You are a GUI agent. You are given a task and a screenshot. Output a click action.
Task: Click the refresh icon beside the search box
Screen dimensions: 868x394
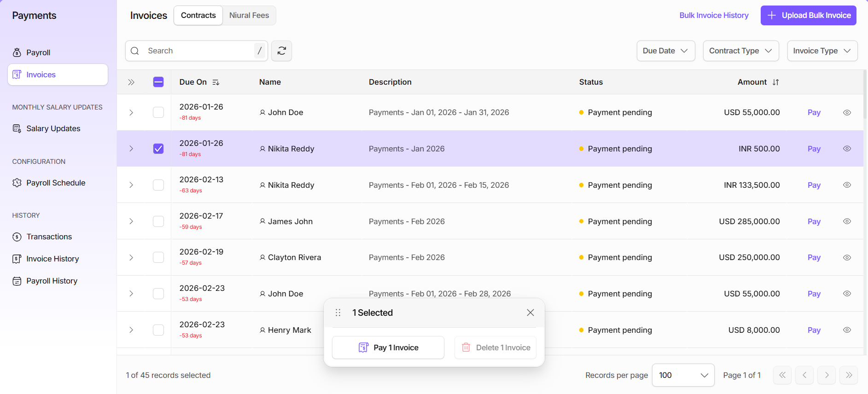click(x=281, y=51)
